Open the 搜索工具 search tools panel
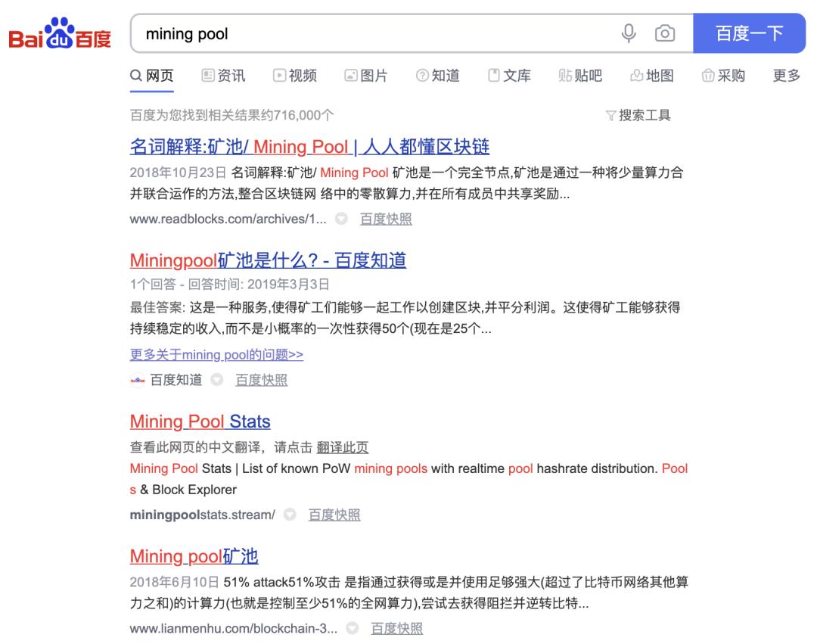 (x=639, y=116)
